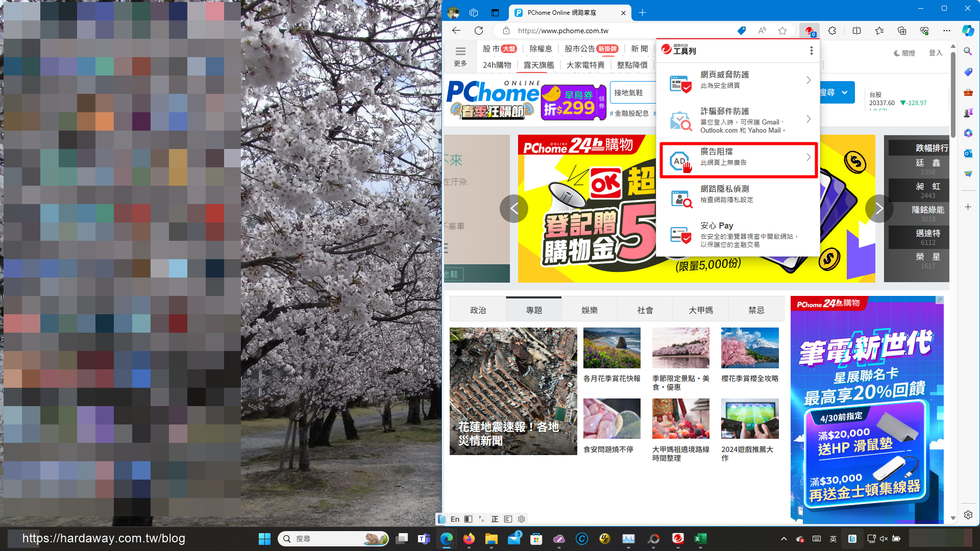
Task: Open Edge sidebar Outlook icon
Action: (968, 154)
